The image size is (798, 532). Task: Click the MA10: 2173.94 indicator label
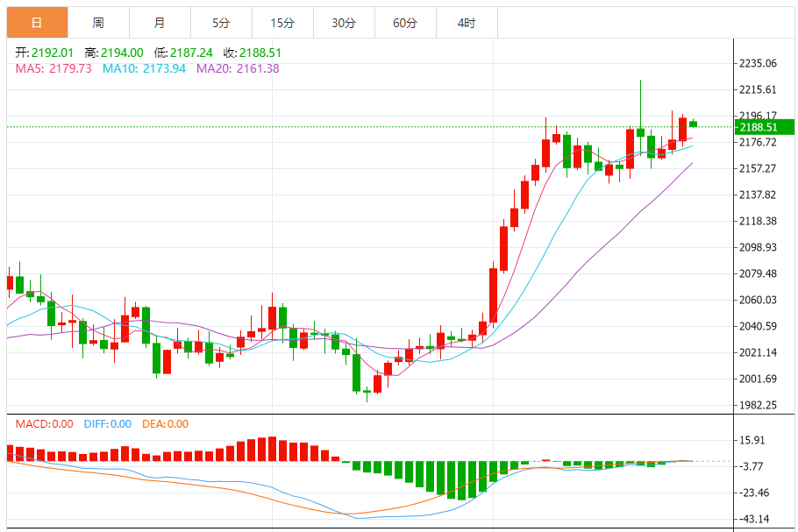pos(144,68)
